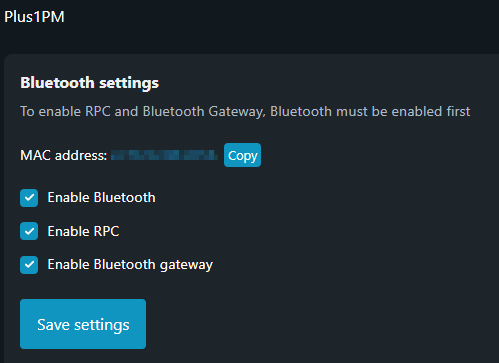The width and height of the screenshot is (499, 363).
Task: Click the Enable Bluetooth label text
Action: tap(101, 198)
